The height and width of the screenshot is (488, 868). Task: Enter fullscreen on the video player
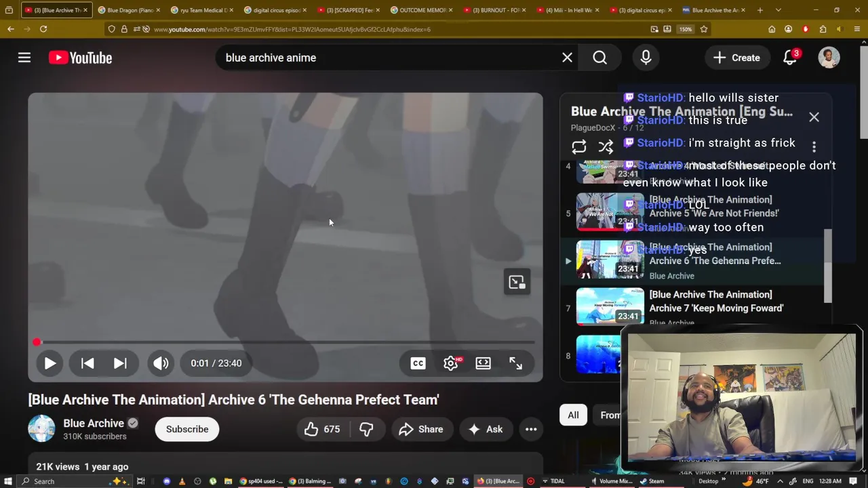[x=516, y=363]
